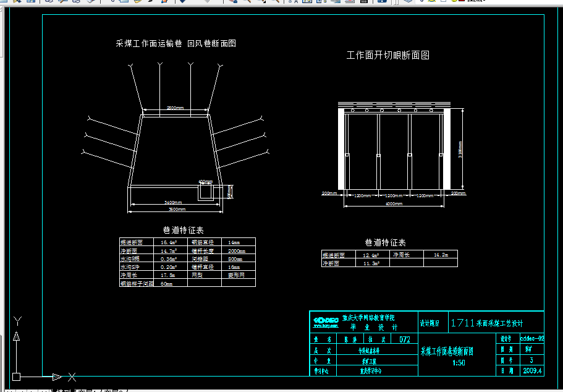Click the 4000mm overall width dimension
This screenshot has height=392, width=563.
pos(394,203)
